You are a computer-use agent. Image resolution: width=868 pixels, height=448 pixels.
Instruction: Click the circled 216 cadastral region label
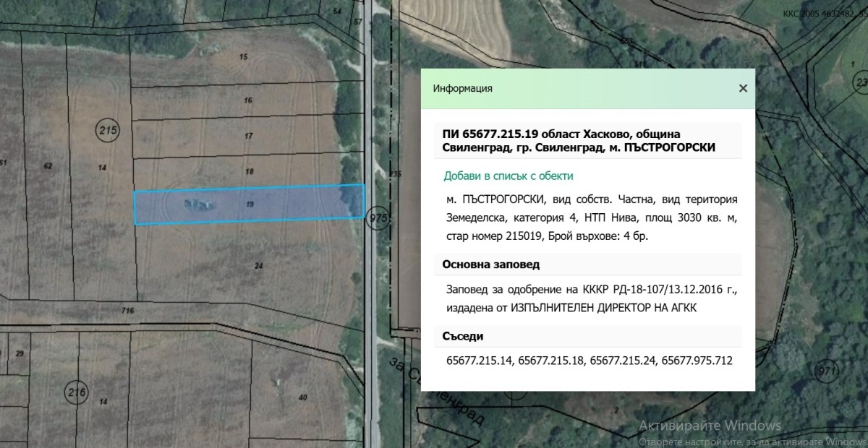(76, 392)
